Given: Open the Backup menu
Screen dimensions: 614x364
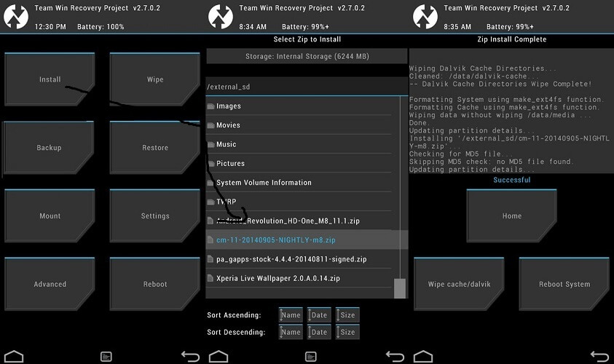Looking at the screenshot, I should (50, 148).
